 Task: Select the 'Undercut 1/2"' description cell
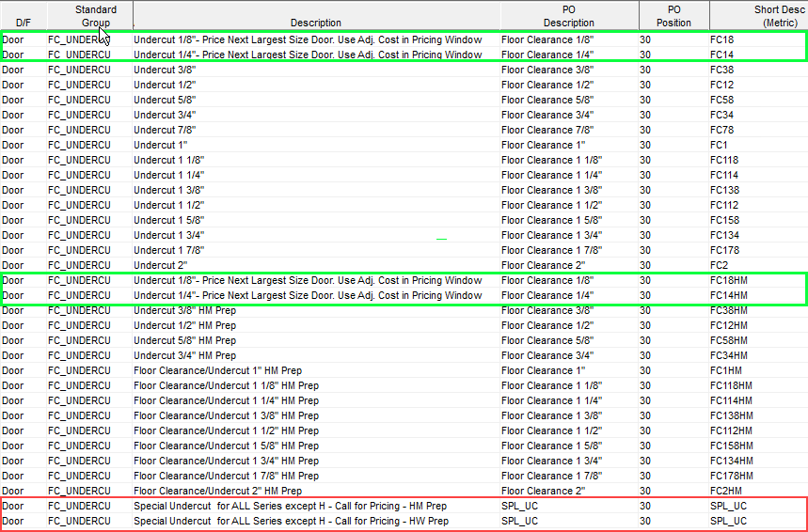click(316, 85)
